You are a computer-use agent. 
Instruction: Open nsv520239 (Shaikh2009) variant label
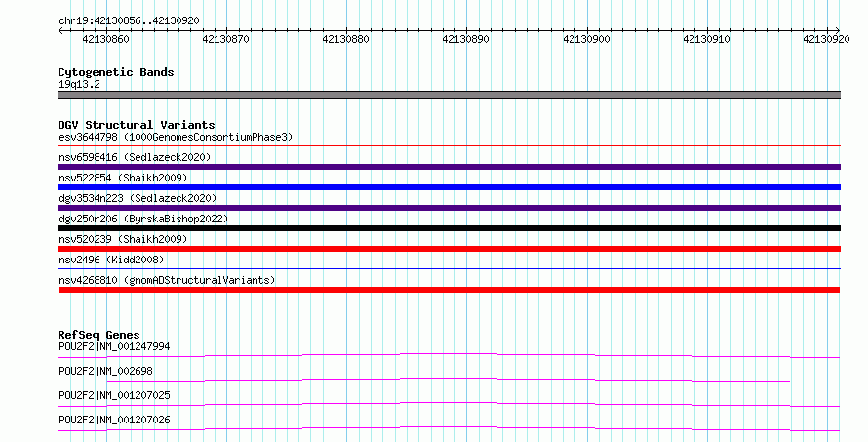click(123, 239)
